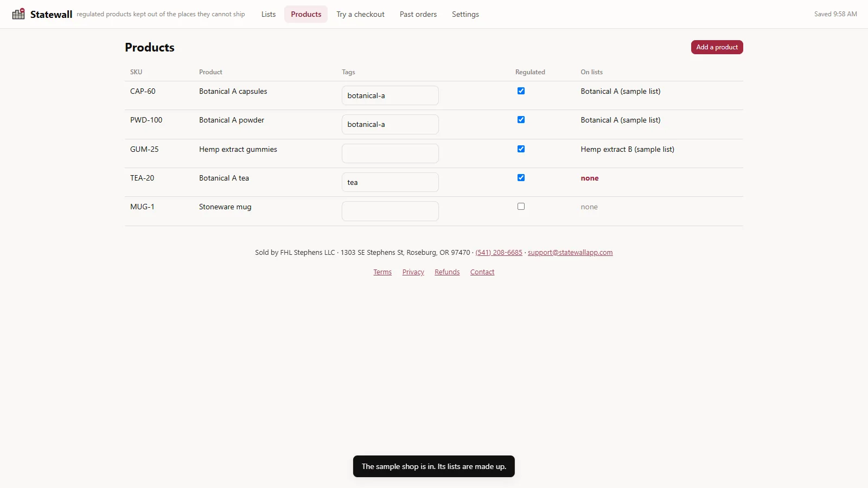Click the Add a product button

[x=717, y=47]
